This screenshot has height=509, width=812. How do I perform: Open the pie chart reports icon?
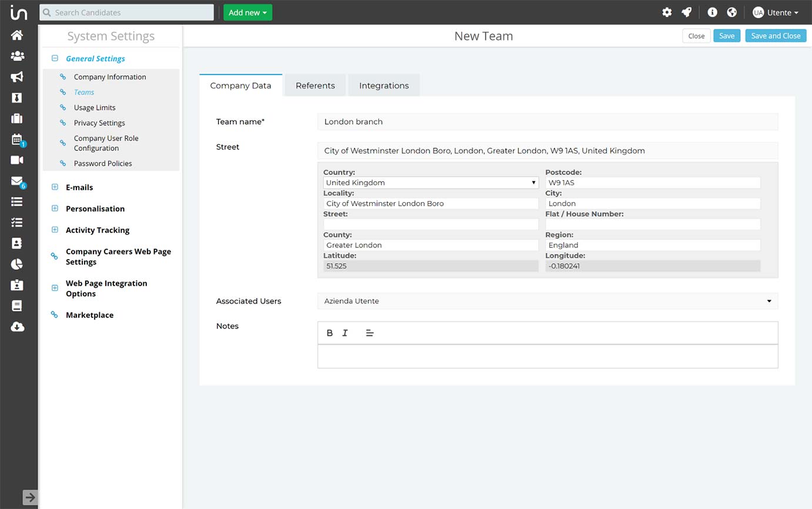[x=17, y=264]
